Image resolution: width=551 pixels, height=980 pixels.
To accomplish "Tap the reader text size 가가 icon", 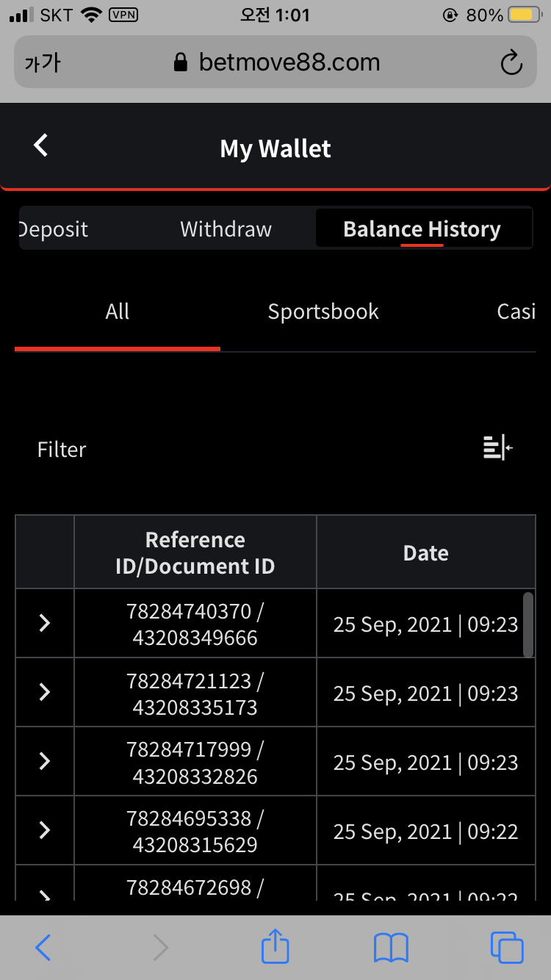I will (43, 63).
